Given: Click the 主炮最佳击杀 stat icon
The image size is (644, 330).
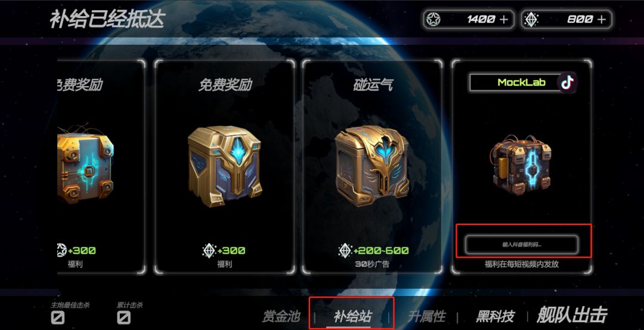Looking at the screenshot, I should click(58, 317).
